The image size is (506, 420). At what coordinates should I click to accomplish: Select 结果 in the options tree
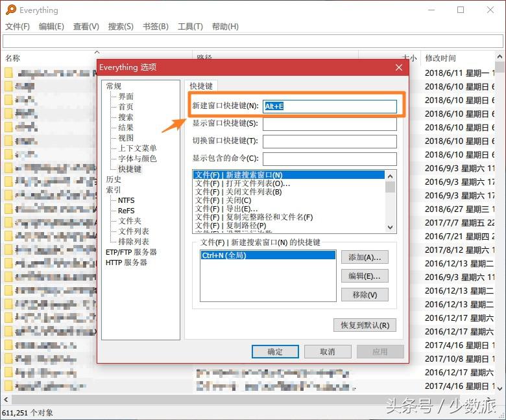[126, 127]
